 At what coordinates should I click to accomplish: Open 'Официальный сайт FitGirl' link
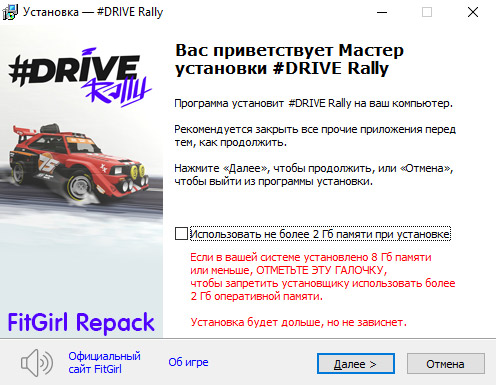click(x=104, y=362)
